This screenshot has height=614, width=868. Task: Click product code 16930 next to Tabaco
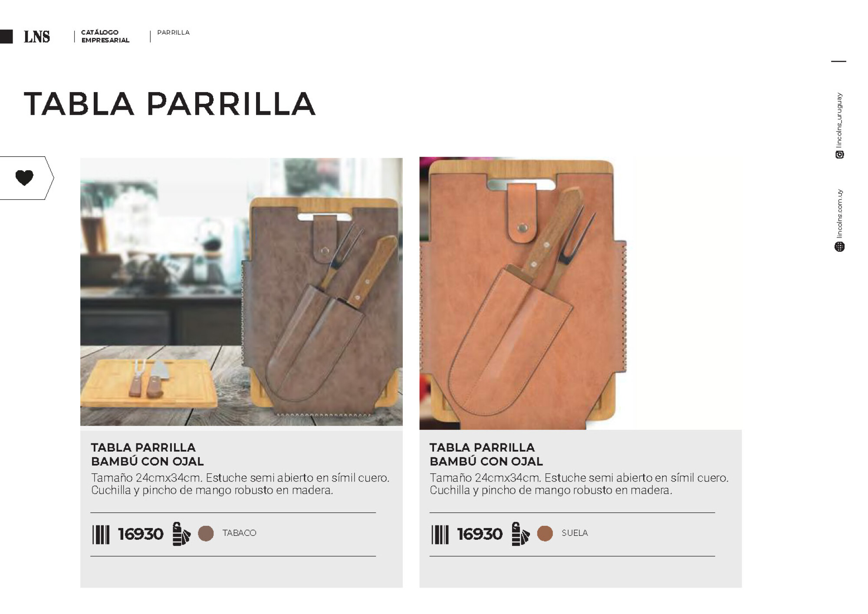click(141, 534)
